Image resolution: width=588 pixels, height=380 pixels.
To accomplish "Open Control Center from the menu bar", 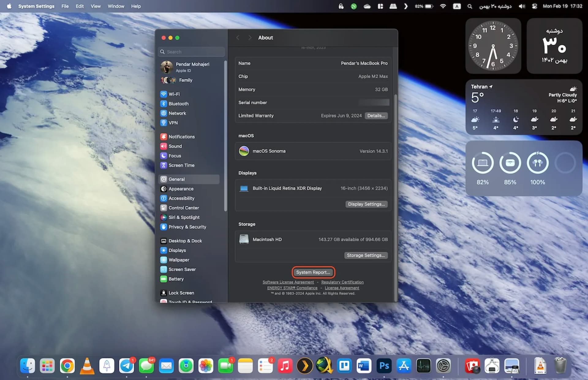I will point(534,6).
